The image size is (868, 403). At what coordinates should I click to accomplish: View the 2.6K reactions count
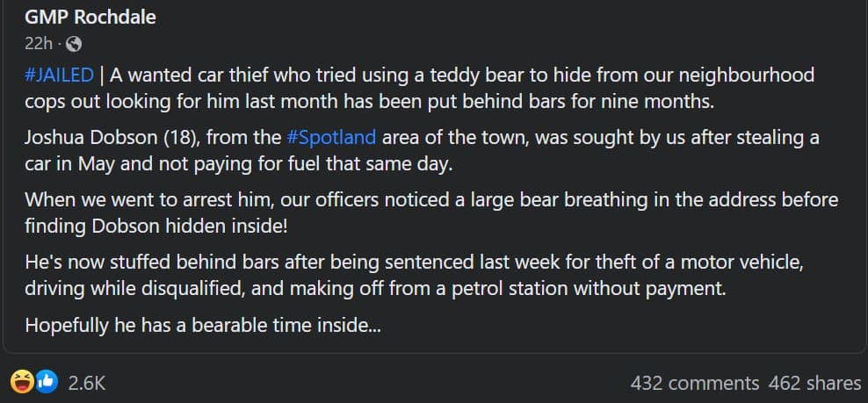pos(87,383)
